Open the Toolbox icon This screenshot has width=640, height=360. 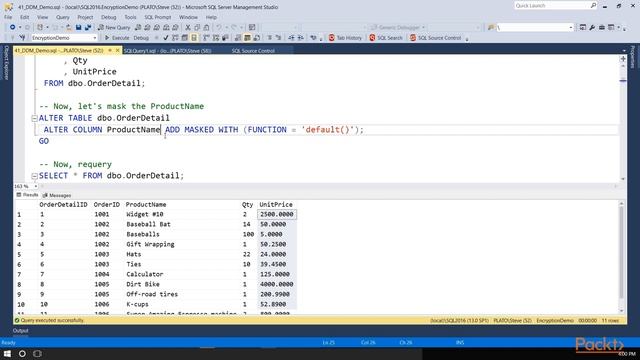pyautogui.click(x=602, y=27)
